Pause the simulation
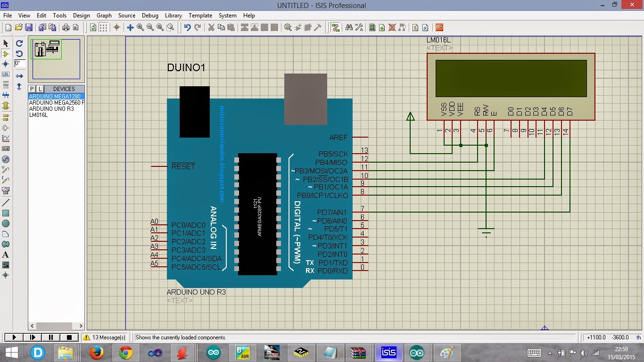The width and height of the screenshot is (644, 362). click(50, 337)
